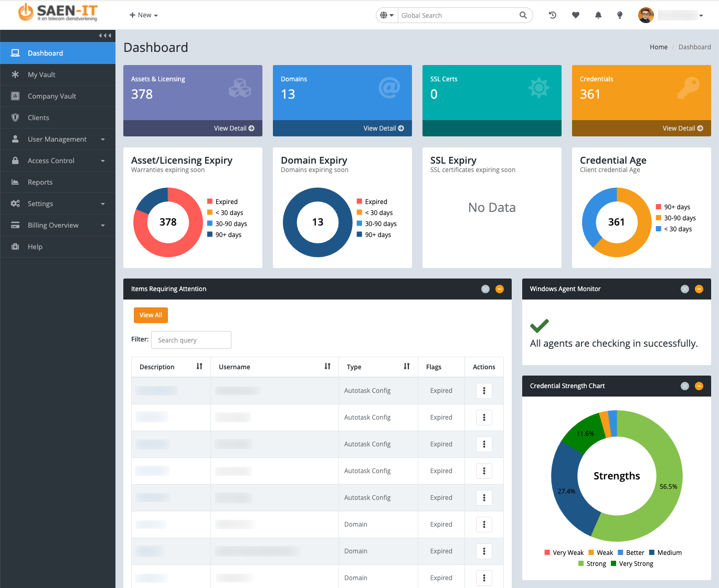Focus the Filter search query field
This screenshot has width=719, height=588.
(191, 340)
